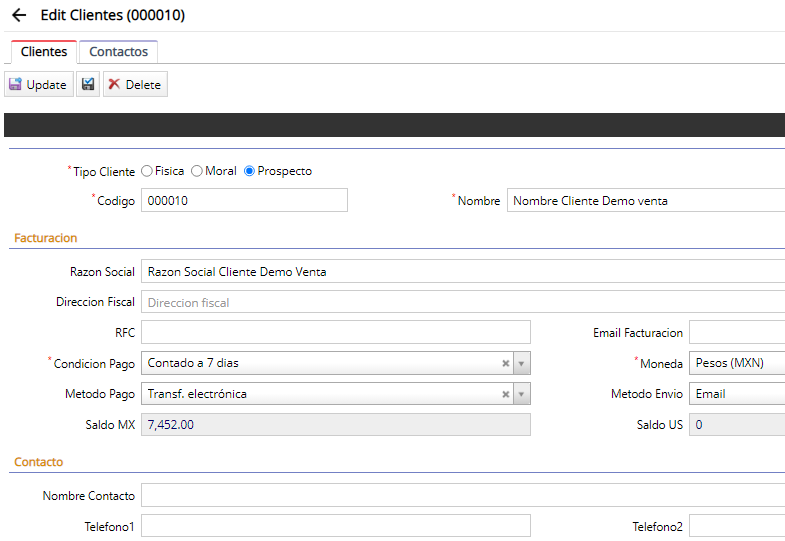Image resolution: width=785 pixels, height=541 pixels.
Task: Click the Direccion Fiscal field
Action: 460,302
